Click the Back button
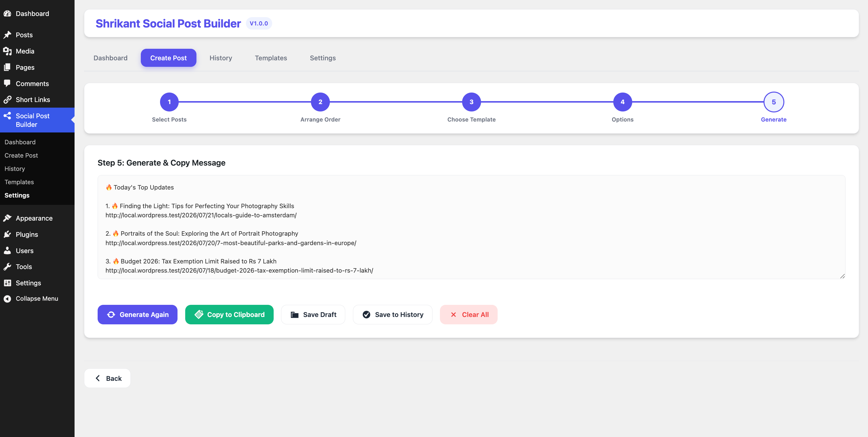This screenshot has height=437, width=868. click(x=107, y=378)
